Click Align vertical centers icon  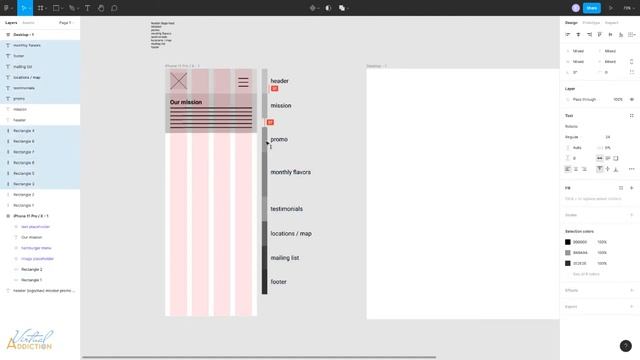[x=610, y=35]
